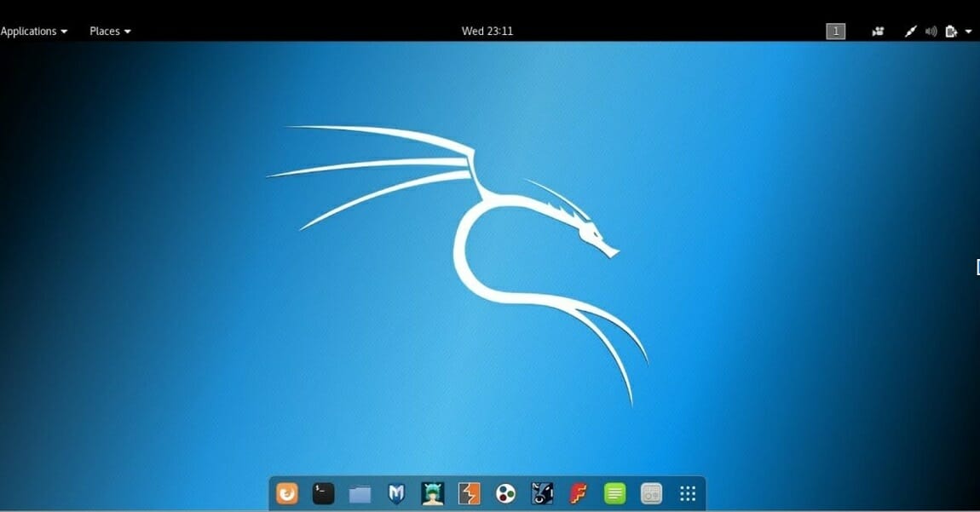Start Armitage from the dock
This screenshot has height=512, width=980.
[433, 493]
